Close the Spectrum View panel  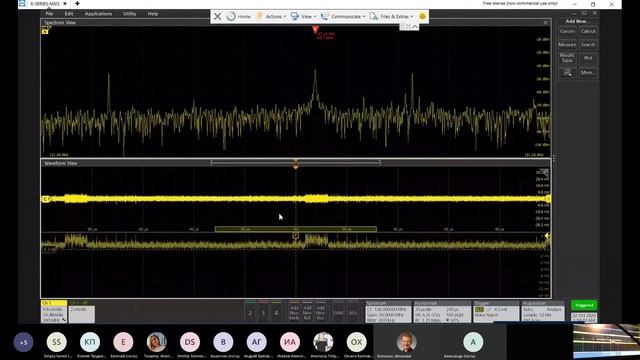(x=546, y=22)
